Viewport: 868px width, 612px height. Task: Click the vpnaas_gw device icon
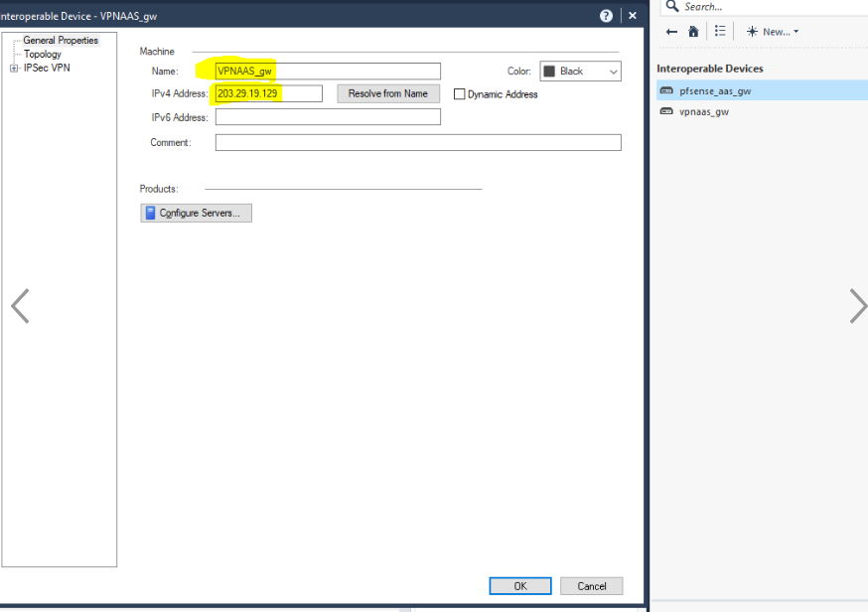click(x=666, y=112)
